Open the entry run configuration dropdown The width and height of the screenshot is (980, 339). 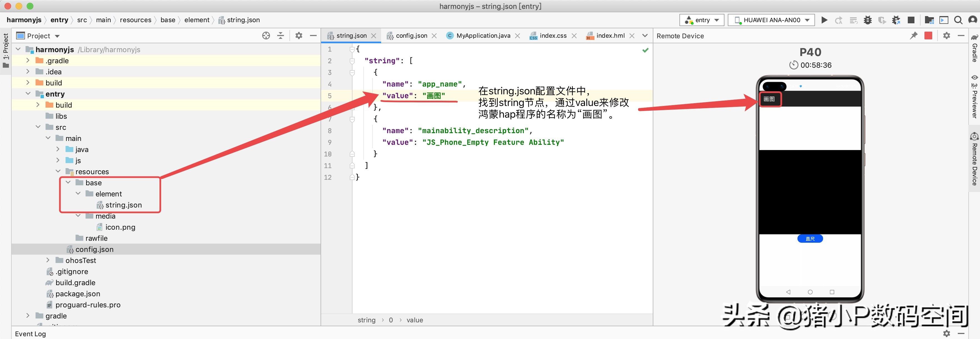point(702,20)
